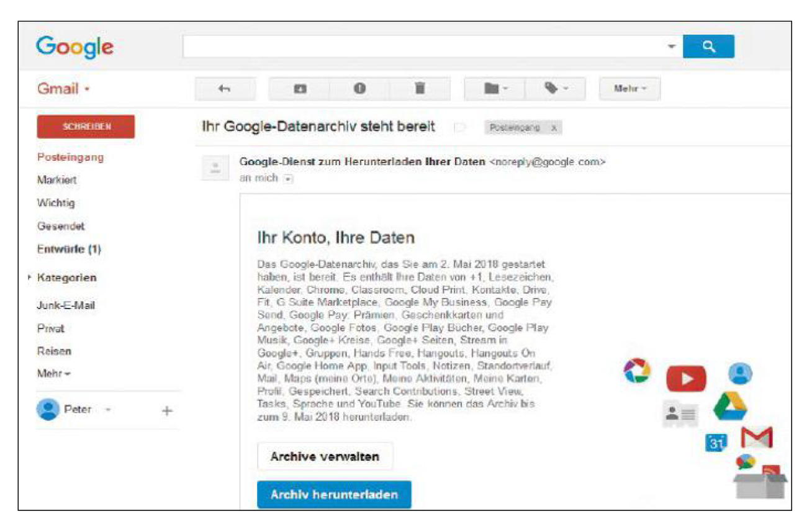The width and height of the screenshot is (812, 524).
Task: Click the Hangouts chat bubble icon
Action: pyautogui.click(x=745, y=462)
